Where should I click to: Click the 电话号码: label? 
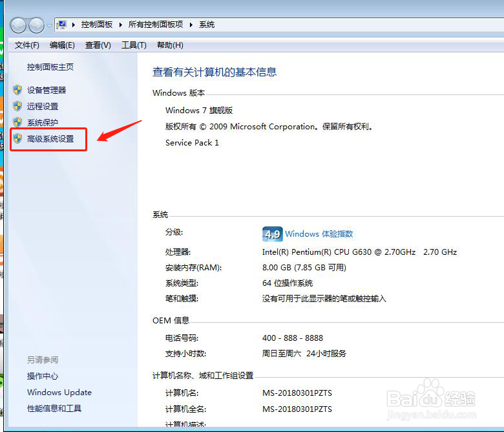click(182, 338)
